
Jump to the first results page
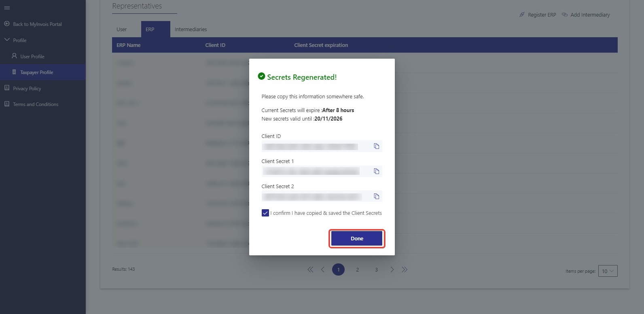tap(310, 269)
